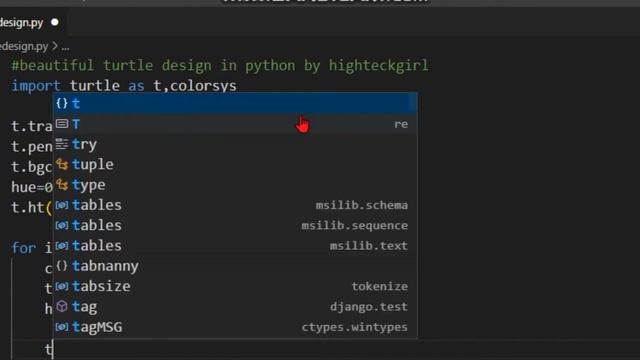Click the module braces icon beside 't'

62,103
